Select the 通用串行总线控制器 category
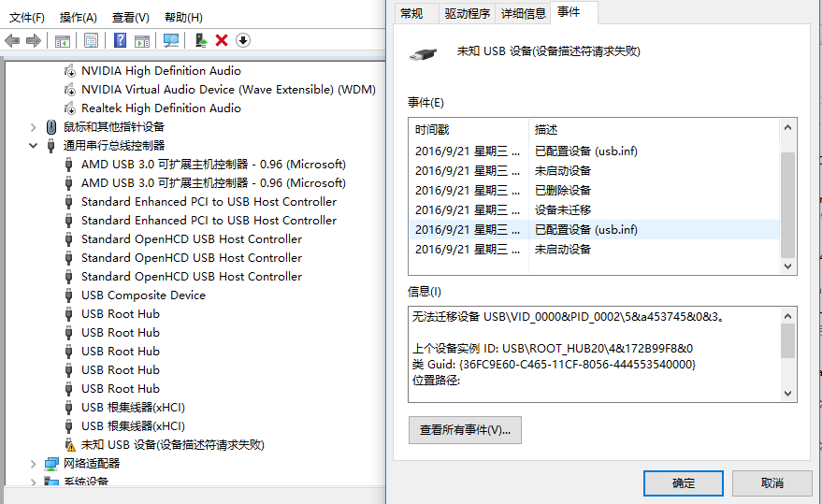Screen dimensions: 822x504 [114, 145]
